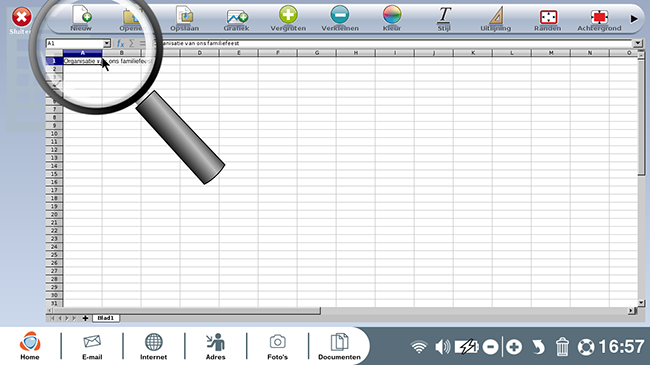Select column D header
The image size is (650, 365).
pyautogui.click(x=200, y=53)
